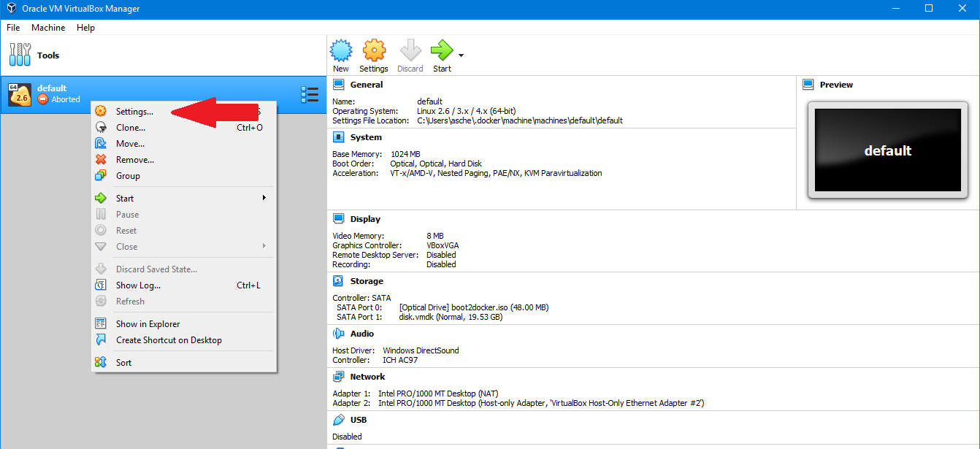
Task: Open the General section title link
Action: click(367, 85)
